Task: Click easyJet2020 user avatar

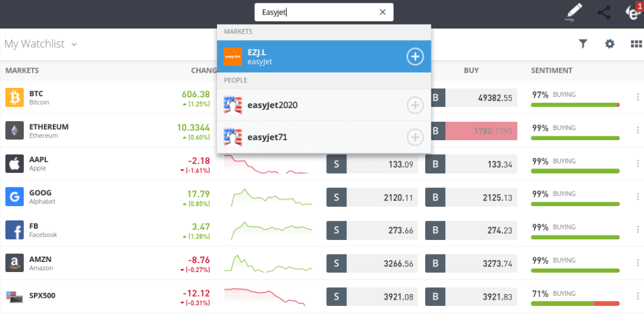Action: 233,105
